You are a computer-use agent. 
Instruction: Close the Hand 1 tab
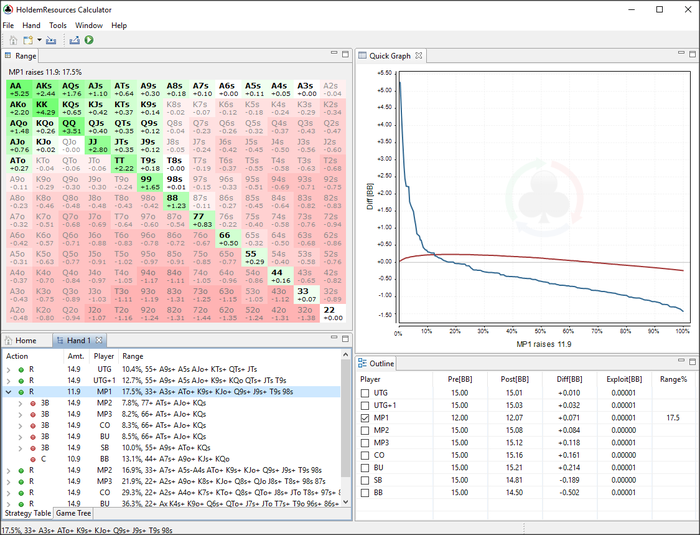(x=99, y=340)
